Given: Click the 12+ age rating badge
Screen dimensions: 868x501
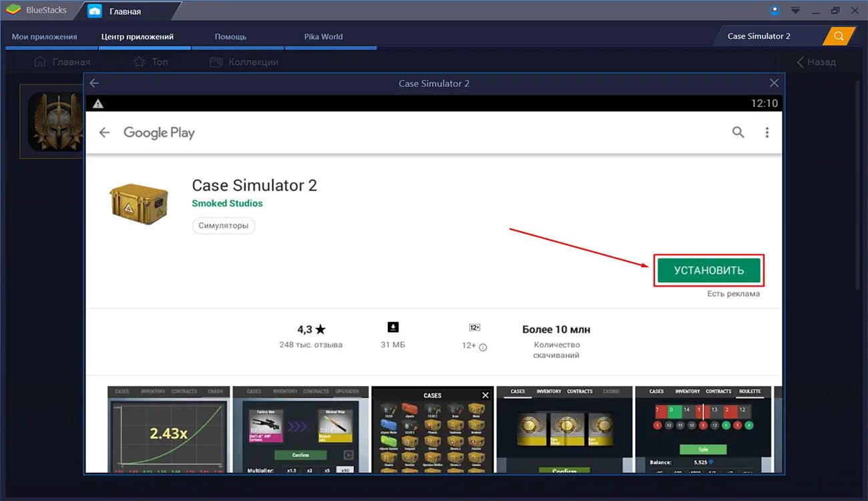Looking at the screenshot, I should [475, 327].
